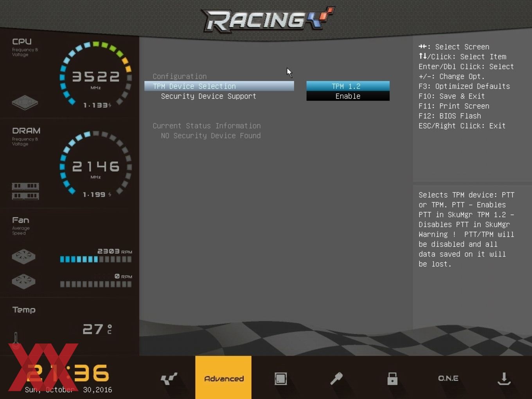Click F3: Optimized Defaults hint
The image size is (532, 399).
[464, 86]
